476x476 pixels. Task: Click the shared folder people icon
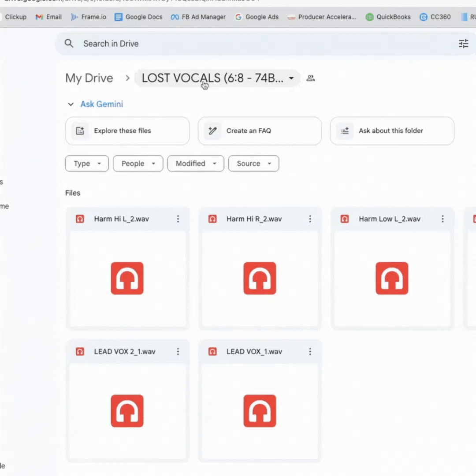pyautogui.click(x=310, y=78)
